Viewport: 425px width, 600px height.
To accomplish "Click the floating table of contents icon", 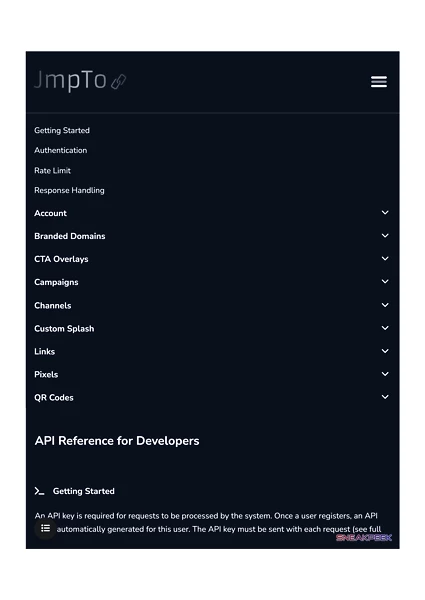I will coord(46,528).
